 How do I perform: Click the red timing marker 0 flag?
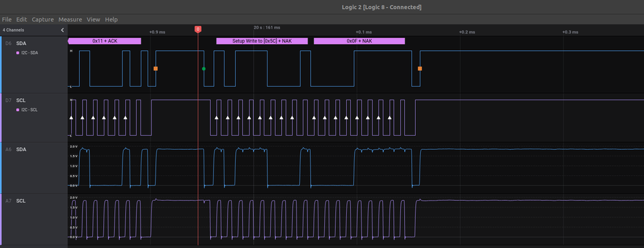click(198, 29)
